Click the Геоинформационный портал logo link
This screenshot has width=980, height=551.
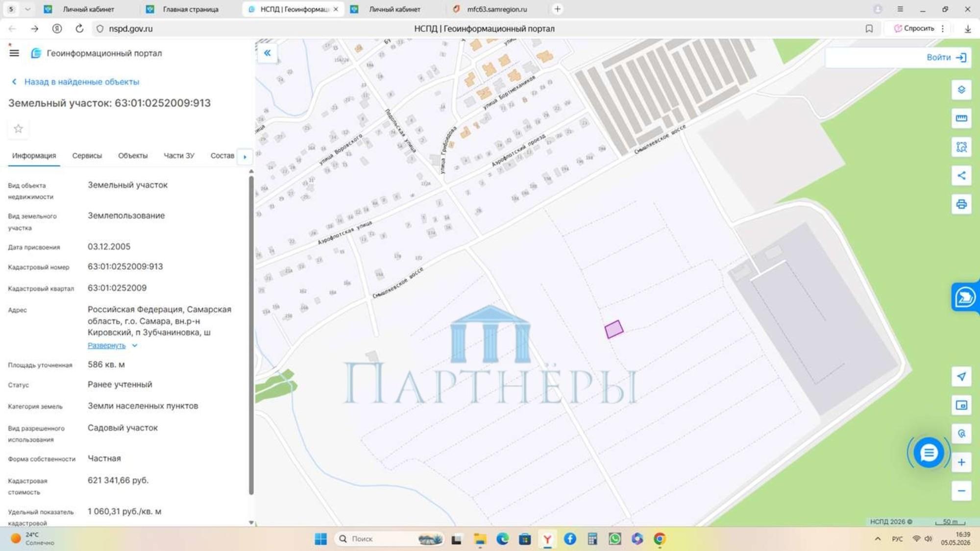point(97,53)
